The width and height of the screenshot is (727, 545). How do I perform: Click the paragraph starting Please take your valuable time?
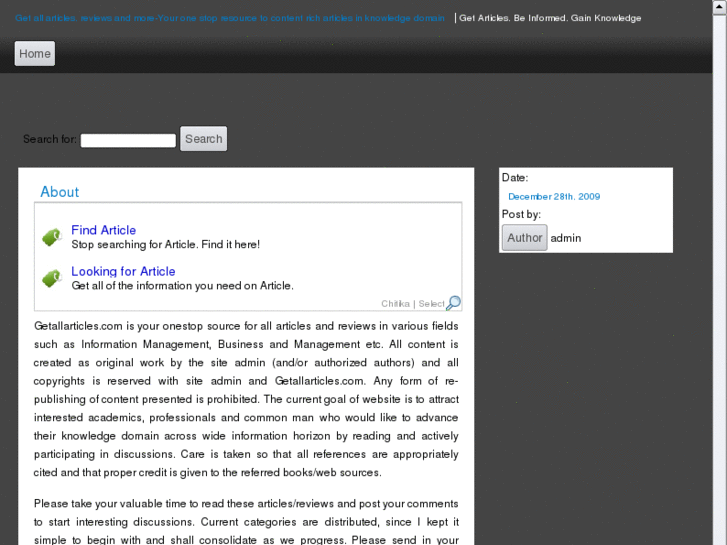tap(246, 522)
